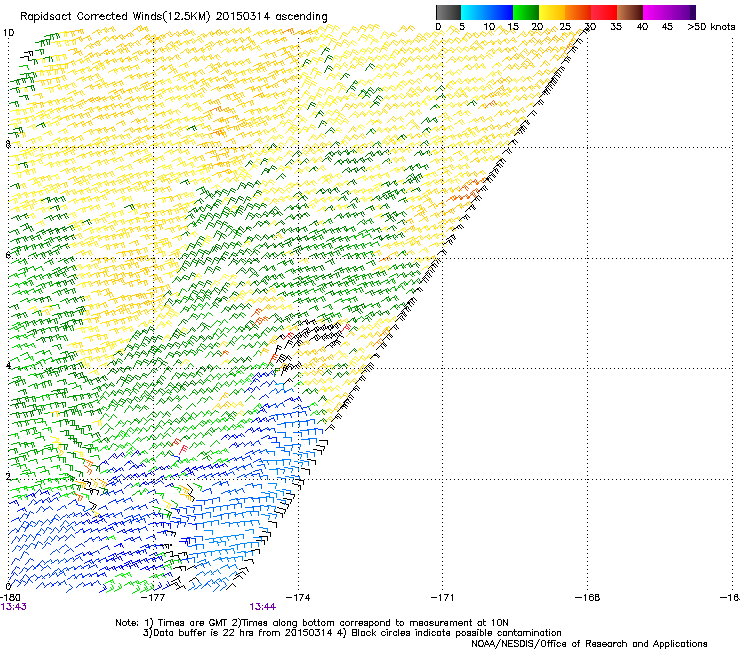This screenshot has width=740, height=650.
Task: Click the '-180' longitude axis label
Action: click(x=10, y=598)
